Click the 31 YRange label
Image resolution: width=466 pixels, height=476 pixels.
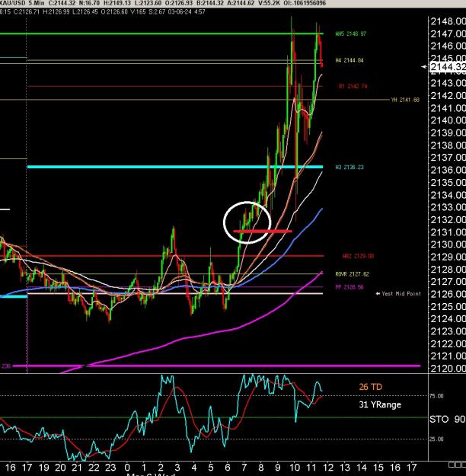coord(380,404)
